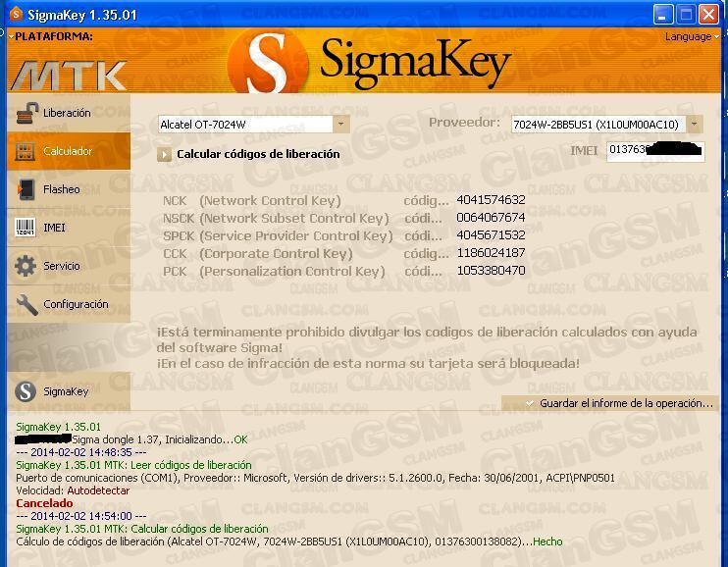Click the Velocidad: Autodetectar log line
728x567 pixels.
tap(73, 490)
